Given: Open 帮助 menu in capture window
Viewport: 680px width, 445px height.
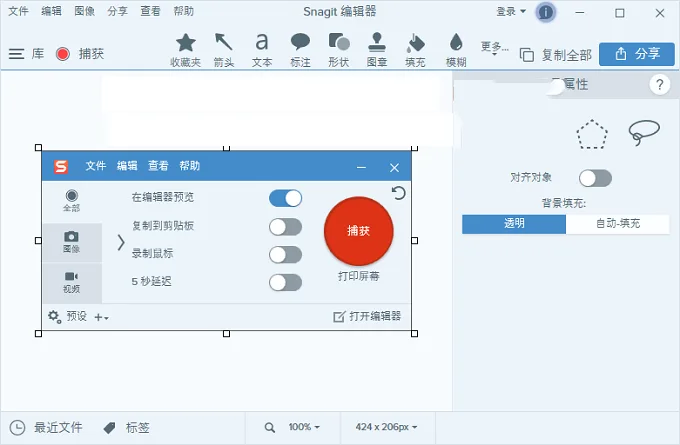Looking at the screenshot, I should (190, 166).
